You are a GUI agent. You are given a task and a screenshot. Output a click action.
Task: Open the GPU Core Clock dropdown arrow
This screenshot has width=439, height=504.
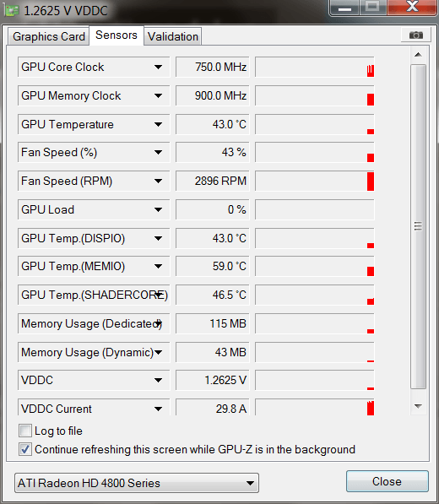(158, 68)
